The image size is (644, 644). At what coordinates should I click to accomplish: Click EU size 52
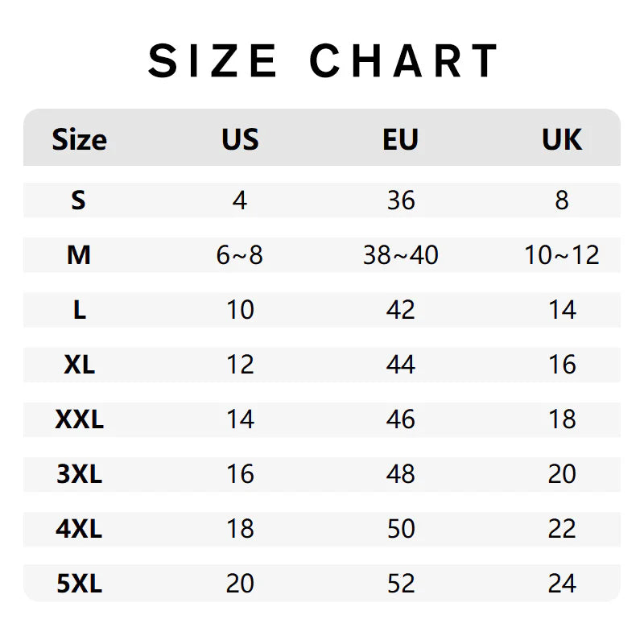(400, 584)
